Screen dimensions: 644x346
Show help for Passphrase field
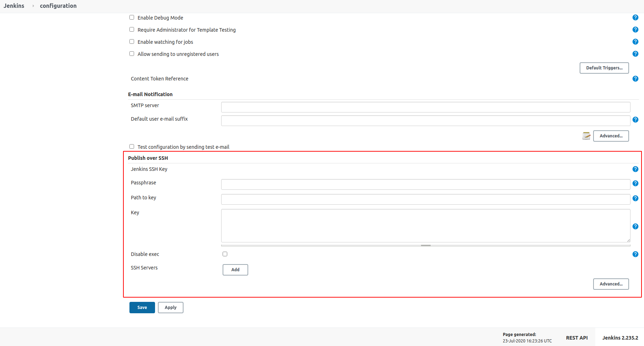click(635, 183)
